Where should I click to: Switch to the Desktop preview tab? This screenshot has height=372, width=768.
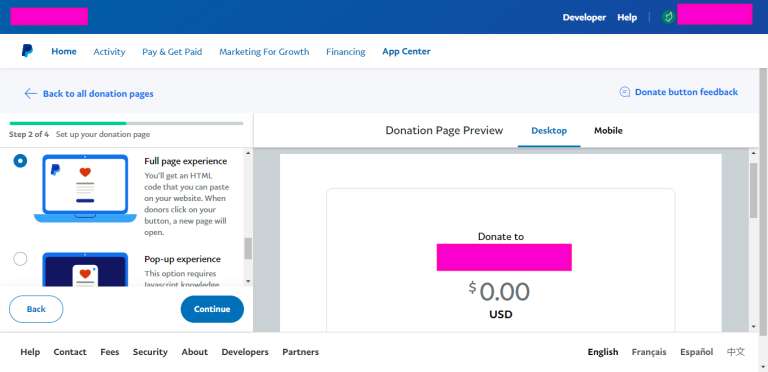point(549,131)
